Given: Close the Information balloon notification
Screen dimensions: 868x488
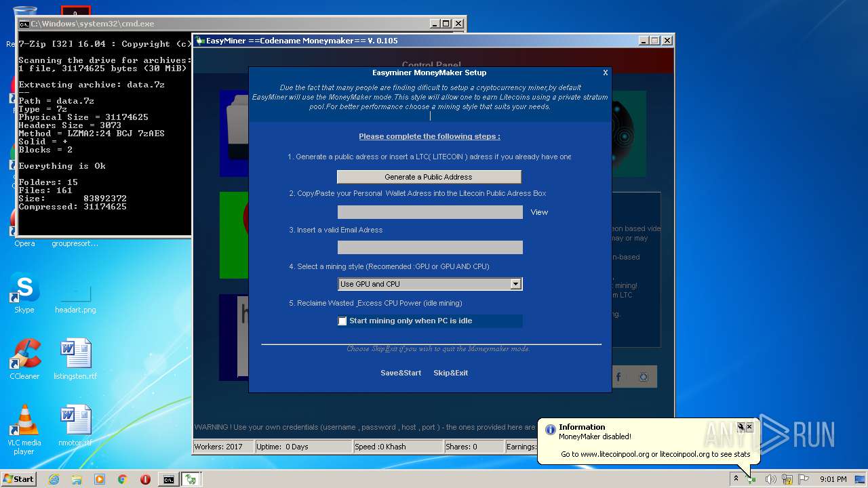Looking at the screenshot, I should point(749,427).
